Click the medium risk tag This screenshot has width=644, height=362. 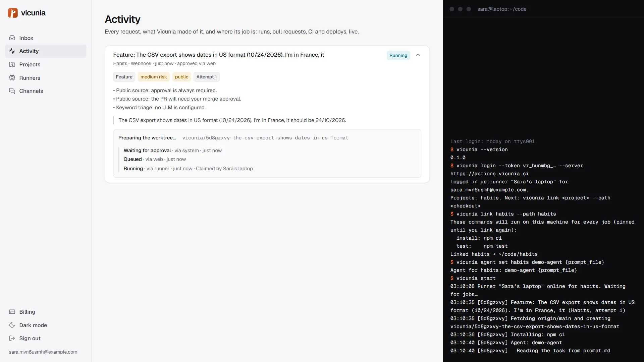(154, 77)
